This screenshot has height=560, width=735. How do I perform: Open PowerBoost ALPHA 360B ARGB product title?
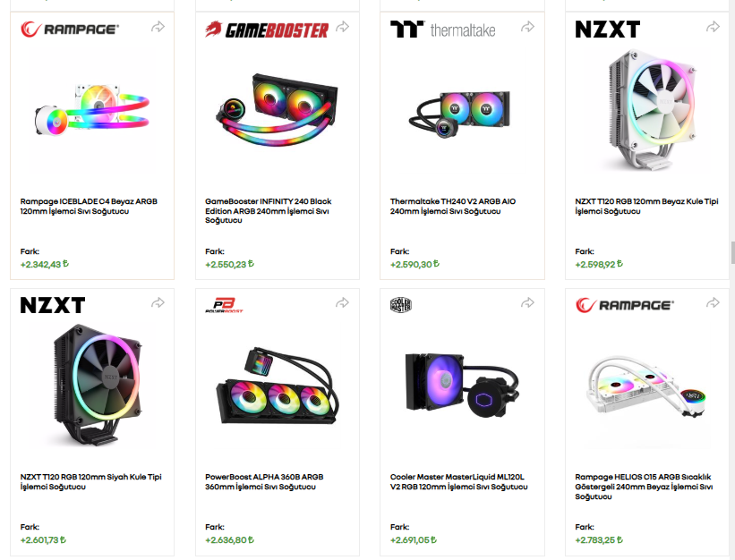tap(264, 482)
